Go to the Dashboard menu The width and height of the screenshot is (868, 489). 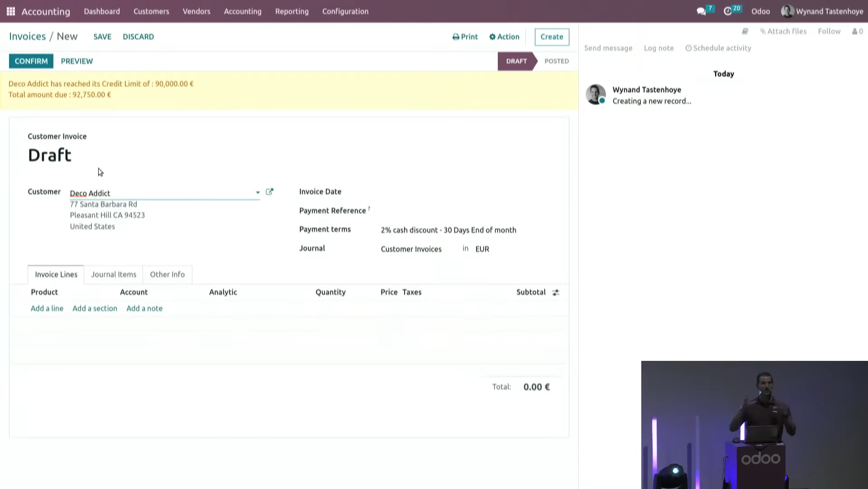102,11
